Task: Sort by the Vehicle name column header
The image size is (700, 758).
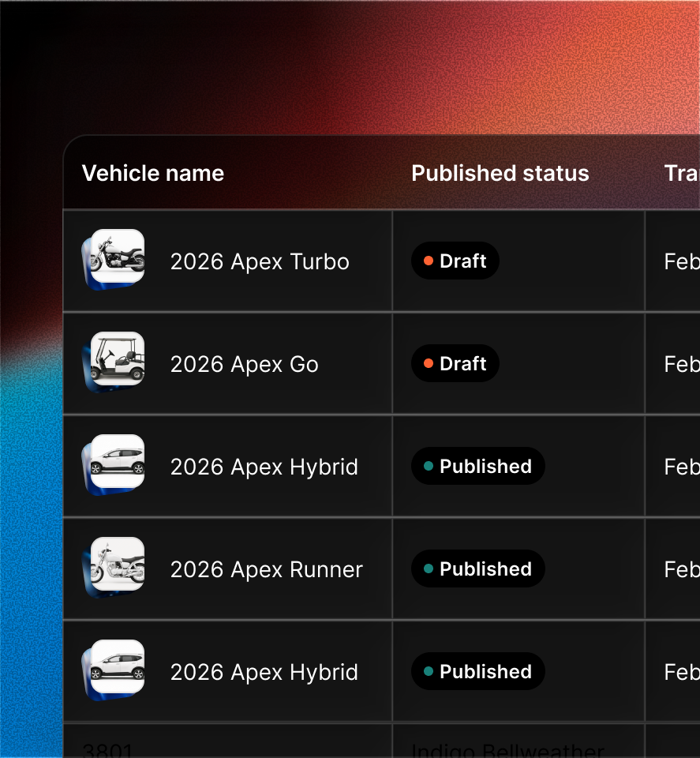Action: 153,174
